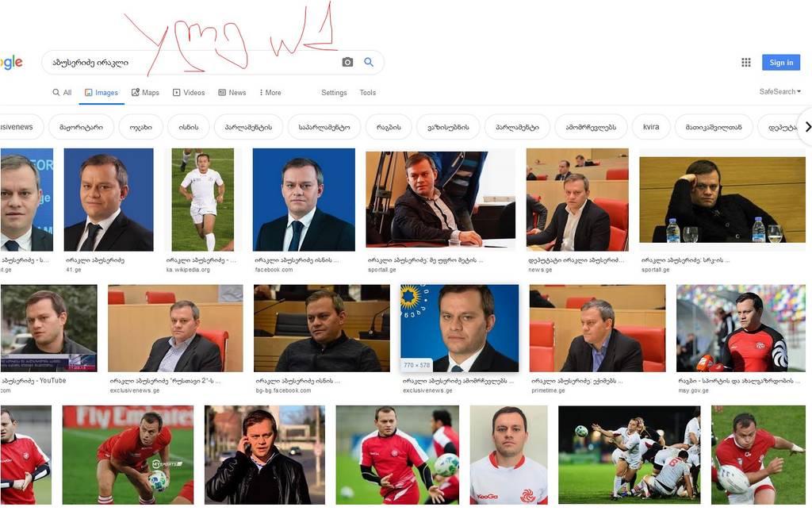Screen dimensions: 812x511
Task: Click the blue magnifier search icon
Action: [x=369, y=62]
